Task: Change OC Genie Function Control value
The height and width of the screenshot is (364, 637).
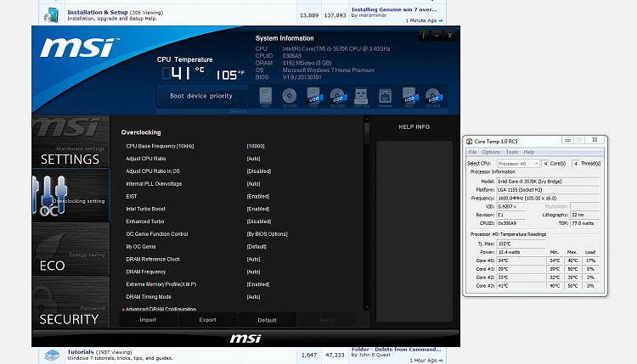Action: point(267,234)
